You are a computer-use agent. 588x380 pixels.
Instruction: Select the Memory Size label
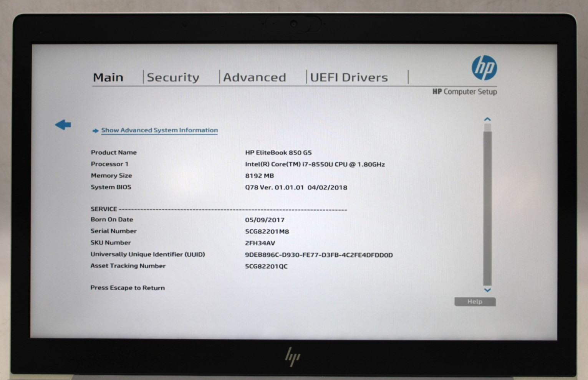[111, 175]
